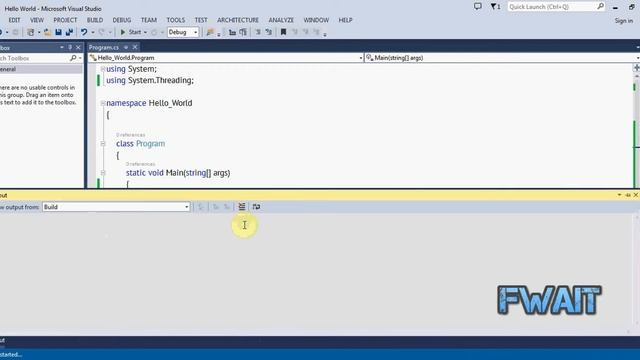Screen dimensions: 640x360
Task: Toggle a bookmark on the current line
Action: pos(283,32)
